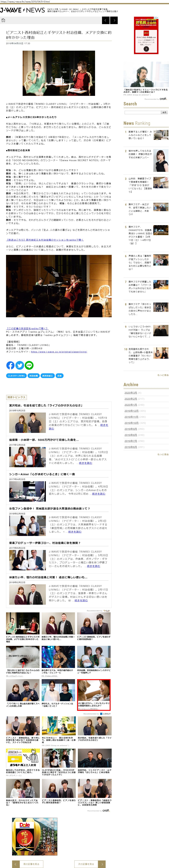Viewport: 169px width, 868px height.
Task: Open the 2020年3月 archive link
Action: (131, 393)
